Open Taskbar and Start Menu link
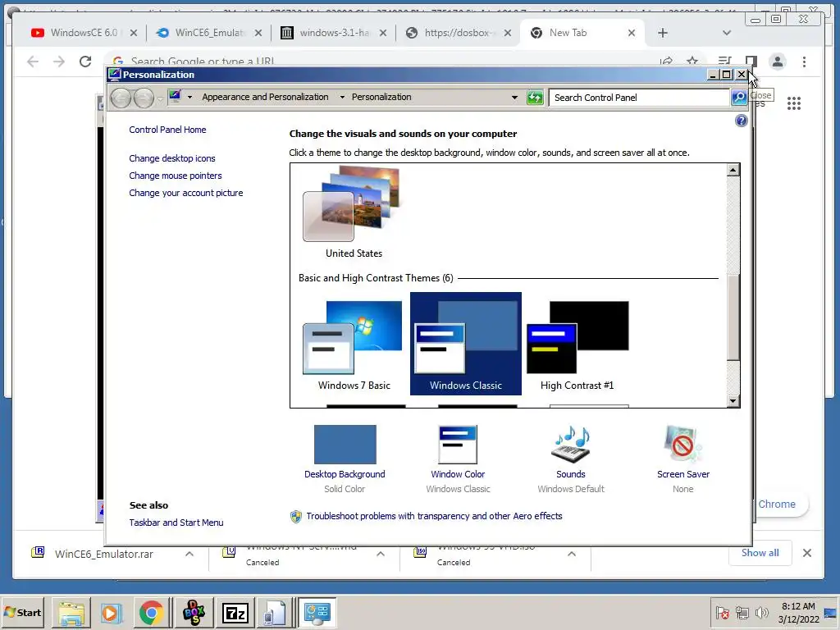The height and width of the screenshot is (630, 840). point(176,523)
